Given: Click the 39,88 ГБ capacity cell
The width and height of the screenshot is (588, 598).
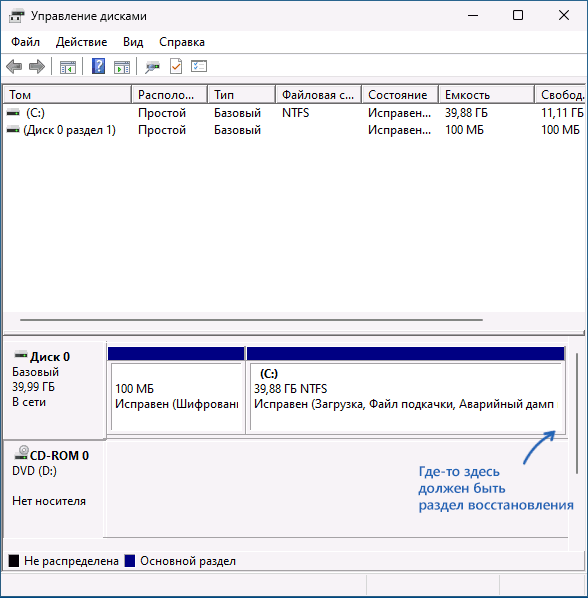Looking at the screenshot, I should pyautogui.click(x=466, y=113).
